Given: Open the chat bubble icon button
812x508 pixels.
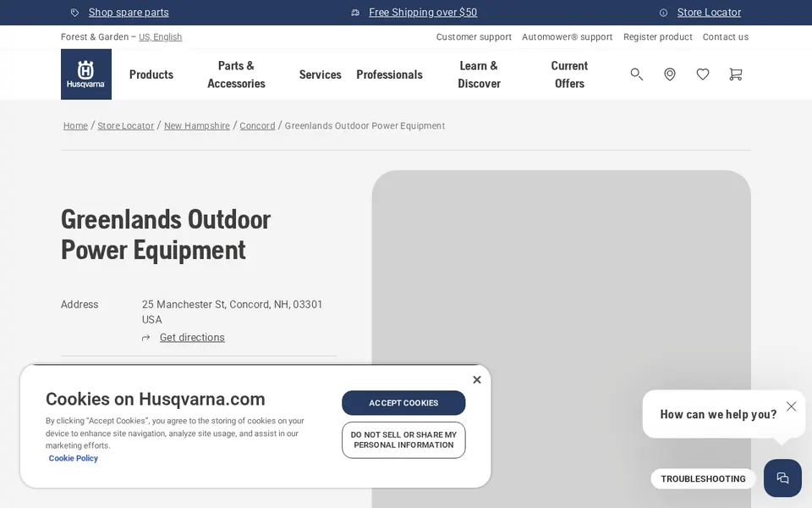Looking at the screenshot, I should 782,478.
